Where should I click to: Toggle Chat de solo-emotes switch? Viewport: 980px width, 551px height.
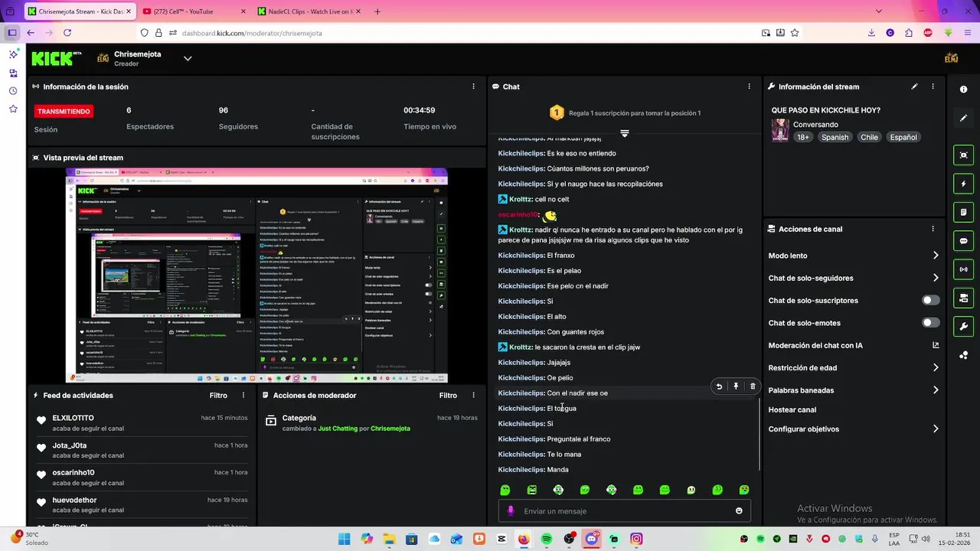pos(931,323)
